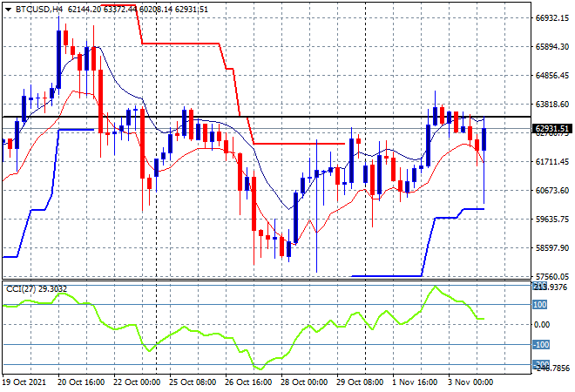
Task: Click the 3 Nov 00:00 time label
Action: point(470,382)
